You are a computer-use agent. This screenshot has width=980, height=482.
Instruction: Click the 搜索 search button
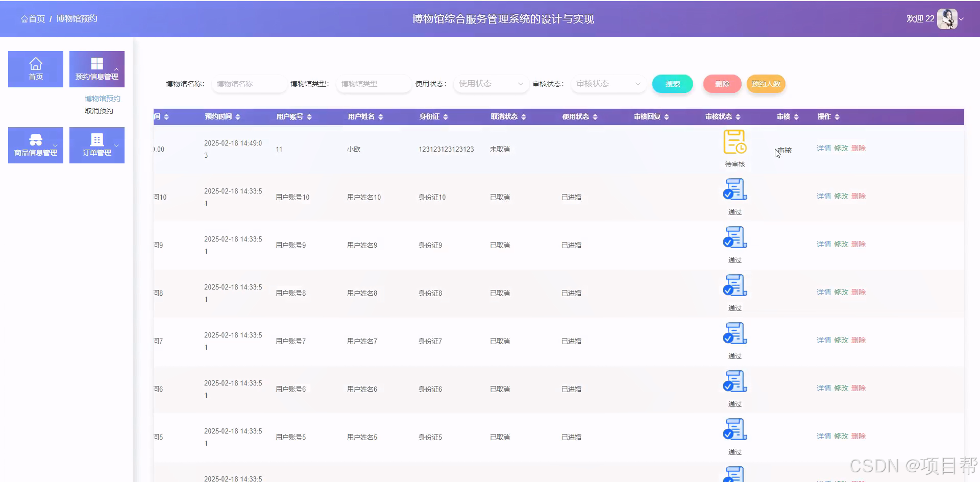pos(673,84)
